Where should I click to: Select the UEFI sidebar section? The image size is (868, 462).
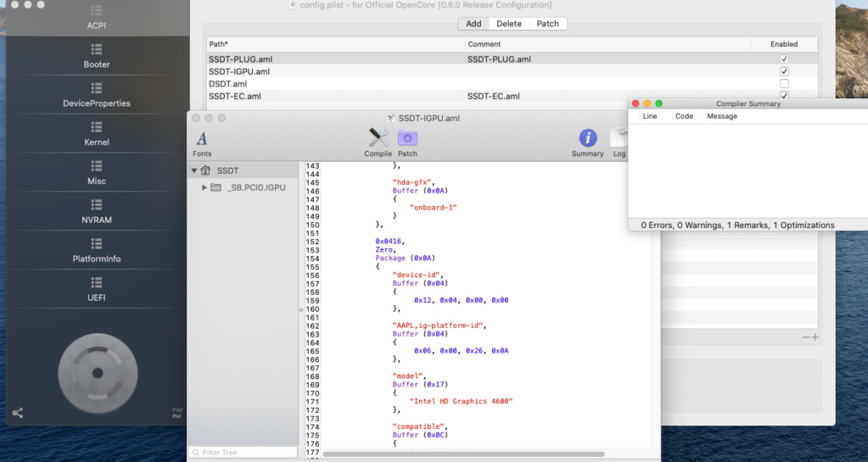(x=97, y=288)
